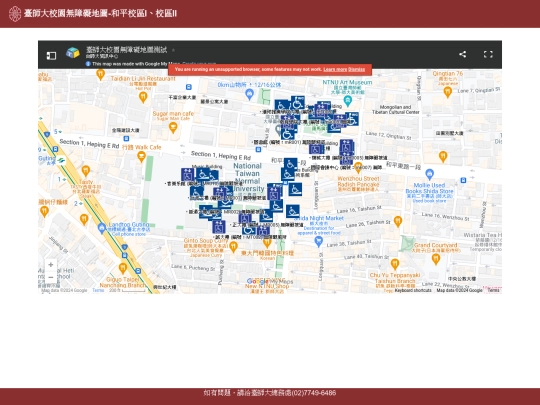This screenshot has height=405, width=540.
Task: Open Keyboard shortcuts link
Action: coord(413,290)
